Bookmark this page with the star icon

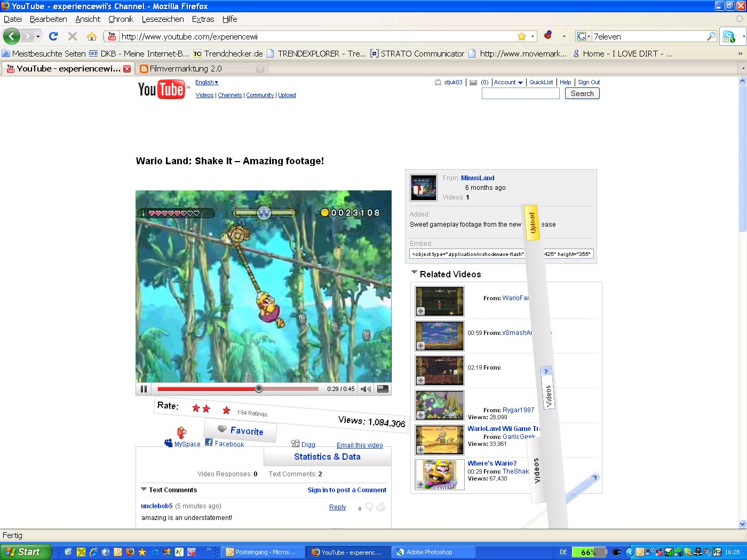pos(522,36)
